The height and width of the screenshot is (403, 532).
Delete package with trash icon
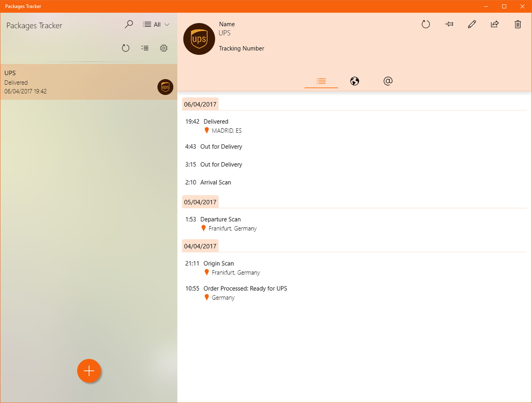[x=518, y=24]
